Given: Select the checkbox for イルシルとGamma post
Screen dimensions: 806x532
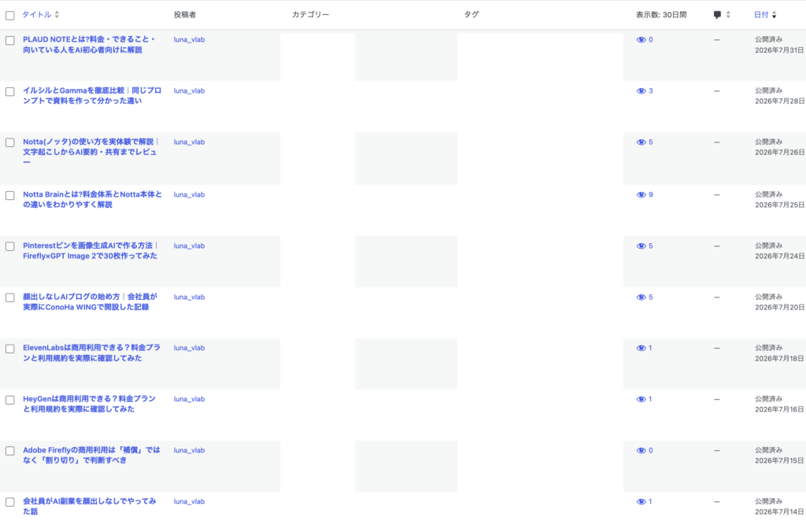Looking at the screenshot, I should click(9, 92).
